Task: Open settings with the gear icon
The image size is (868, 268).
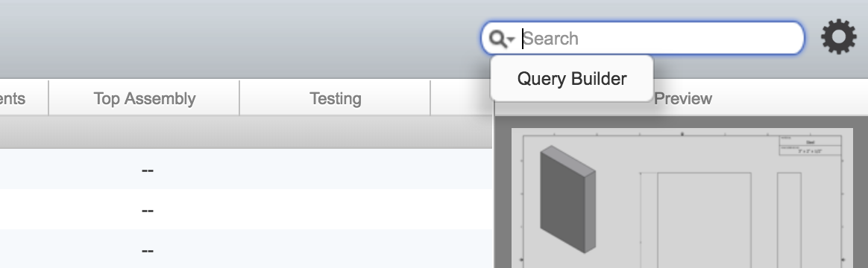Action: (x=839, y=37)
